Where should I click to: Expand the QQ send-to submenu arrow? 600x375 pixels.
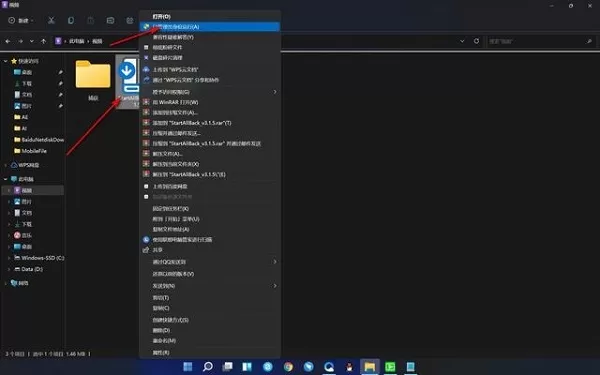pos(275,262)
